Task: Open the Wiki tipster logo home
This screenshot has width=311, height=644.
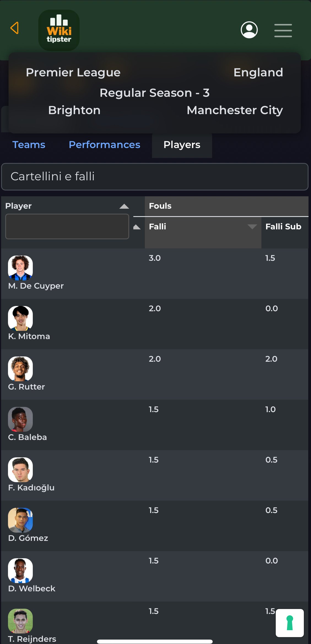Action: 59,30
